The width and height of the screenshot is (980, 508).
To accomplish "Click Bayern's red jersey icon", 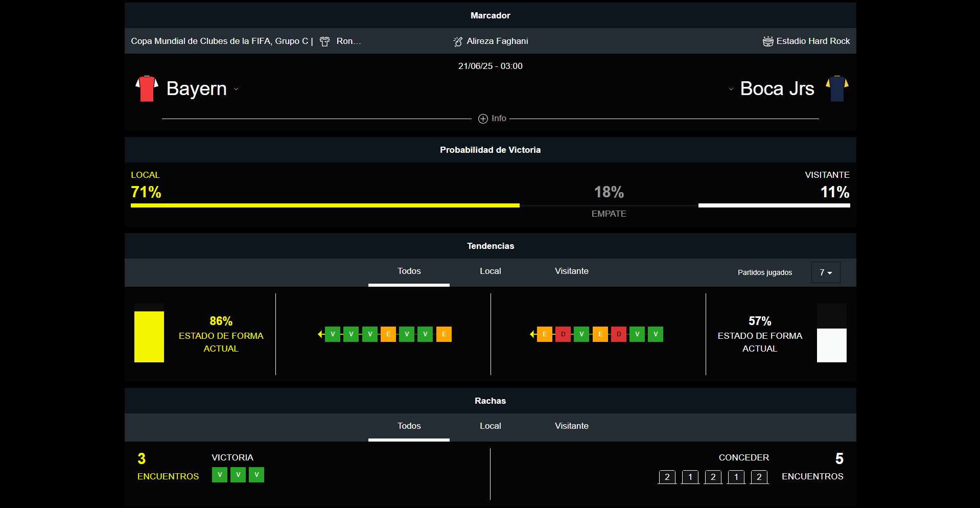I will (147, 88).
